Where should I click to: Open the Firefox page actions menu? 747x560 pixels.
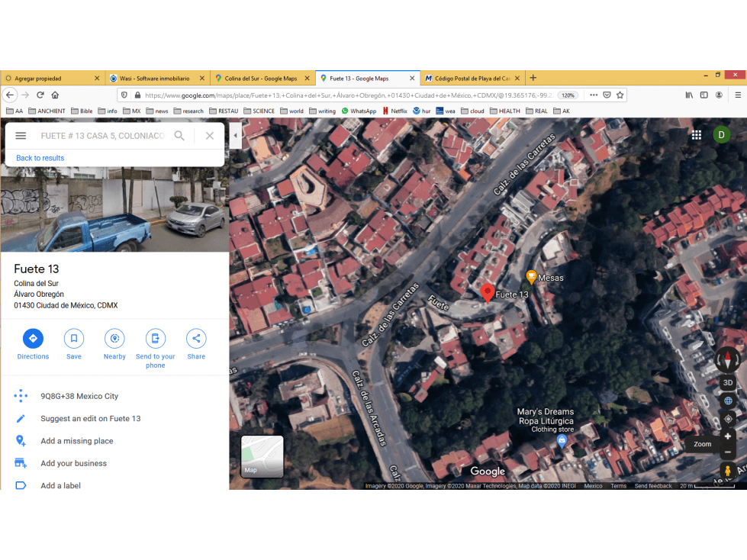[x=594, y=95]
